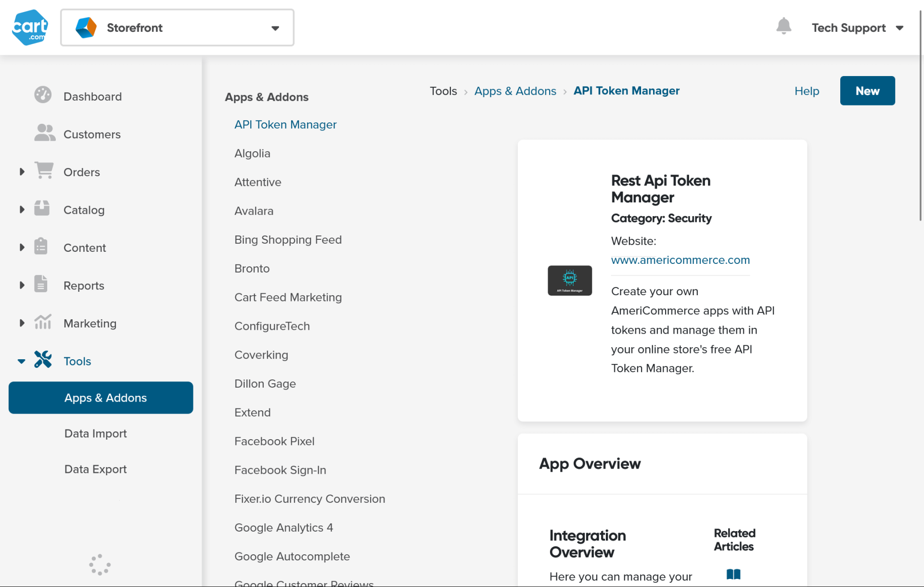Open the Facebook Sign-In app

click(x=280, y=470)
